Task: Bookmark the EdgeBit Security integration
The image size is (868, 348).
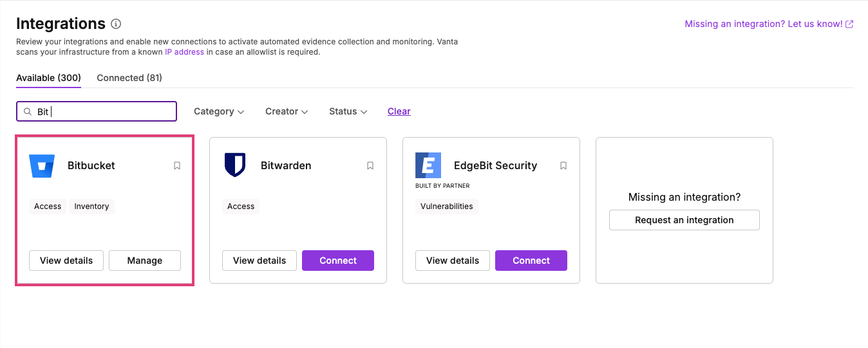Action: coord(563,165)
